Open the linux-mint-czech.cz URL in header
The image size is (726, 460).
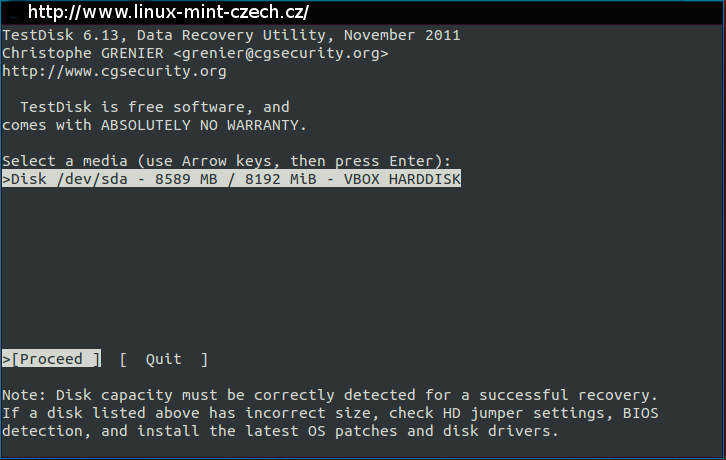pos(168,12)
